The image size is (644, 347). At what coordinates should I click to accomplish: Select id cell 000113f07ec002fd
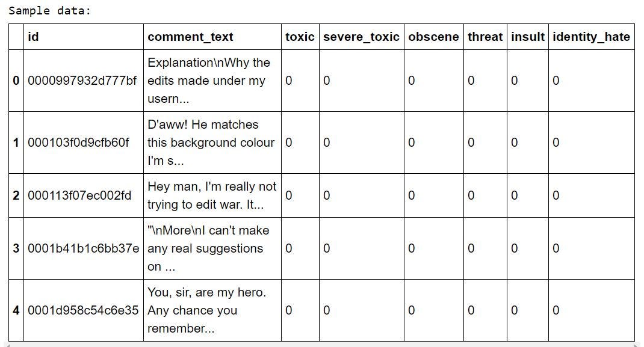pos(79,195)
